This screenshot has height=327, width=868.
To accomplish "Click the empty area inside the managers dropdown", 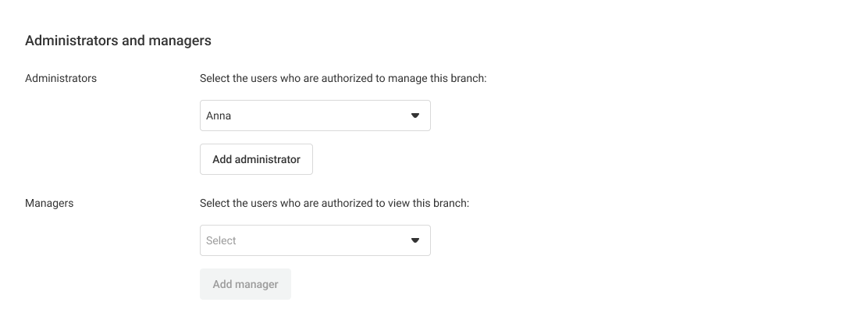I will click(x=320, y=240).
